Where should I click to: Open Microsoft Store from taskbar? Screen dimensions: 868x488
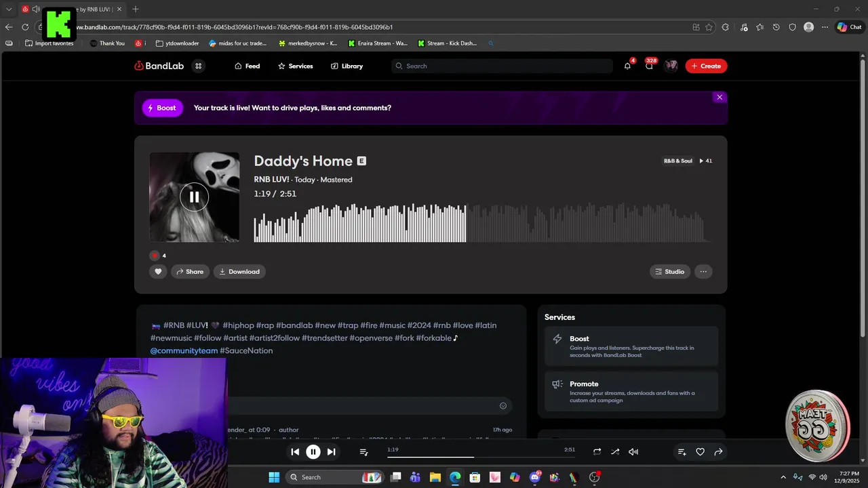click(475, 477)
